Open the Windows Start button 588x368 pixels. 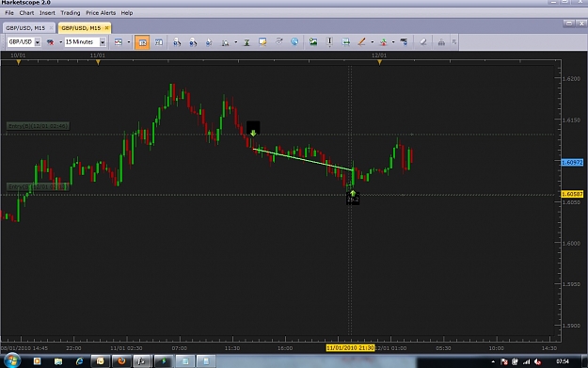(x=11, y=360)
